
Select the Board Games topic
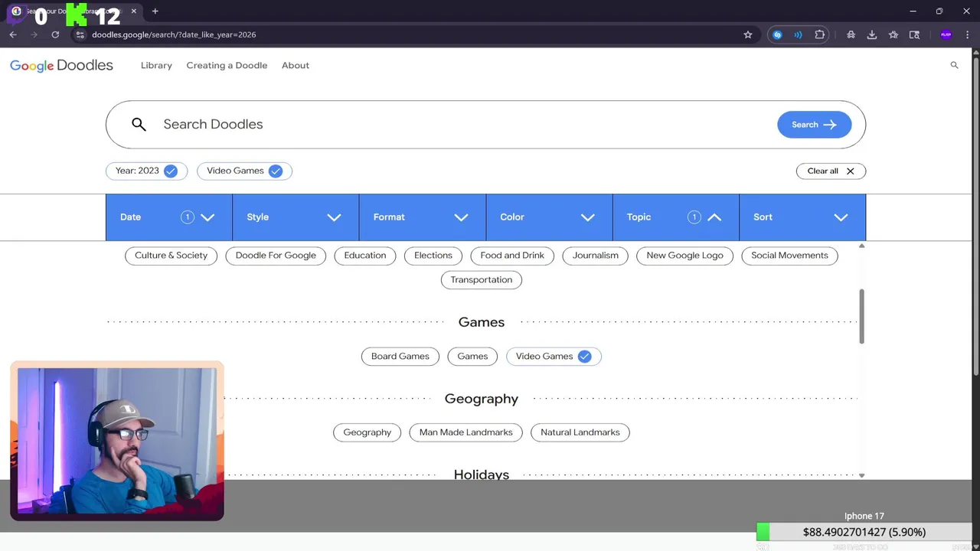(x=400, y=356)
